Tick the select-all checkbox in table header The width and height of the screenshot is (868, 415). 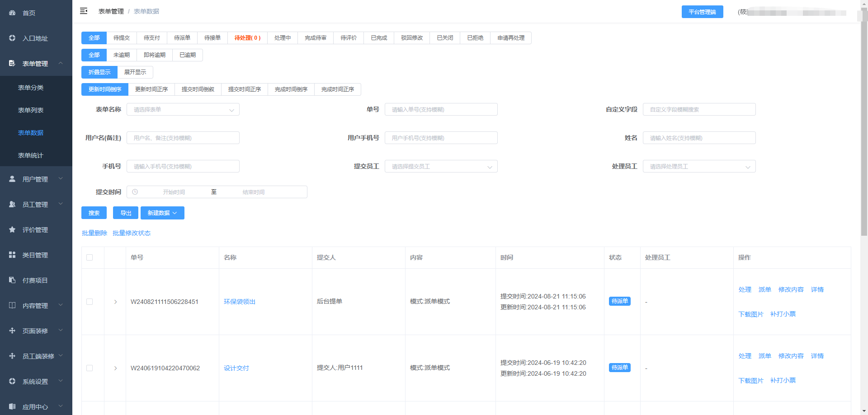90,257
